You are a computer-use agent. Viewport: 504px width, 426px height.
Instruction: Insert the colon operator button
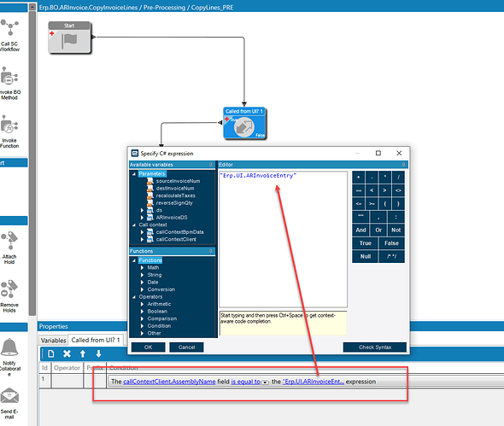(396, 217)
